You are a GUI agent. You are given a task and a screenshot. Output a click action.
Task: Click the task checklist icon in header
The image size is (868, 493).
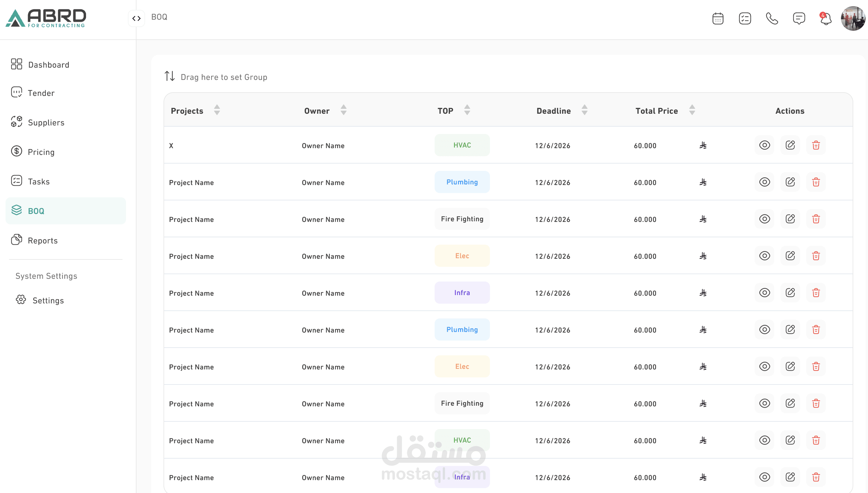pyautogui.click(x=745, y=19)
